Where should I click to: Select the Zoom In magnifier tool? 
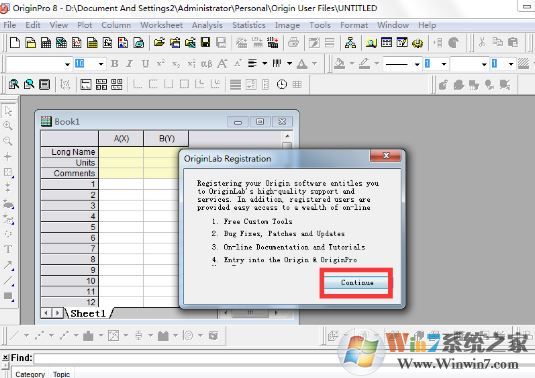click(x=8, y=126)
